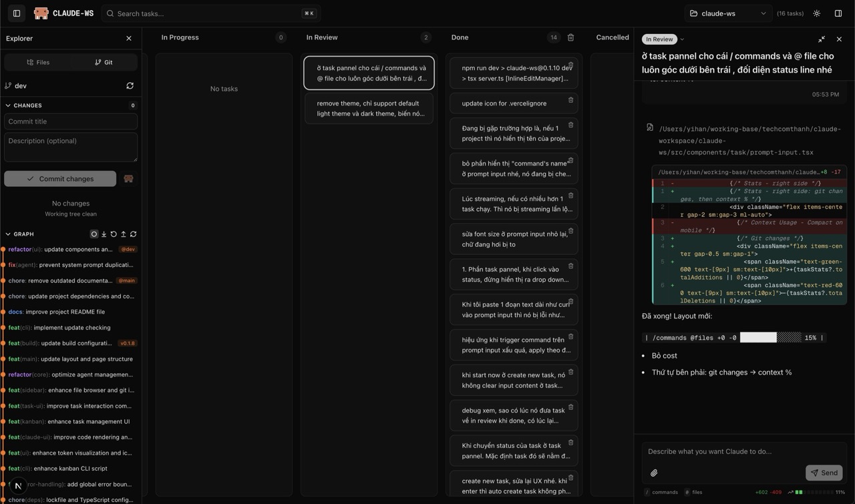
Task: Click the git pull download icon in Graph
Action: [x=104, y=234]
